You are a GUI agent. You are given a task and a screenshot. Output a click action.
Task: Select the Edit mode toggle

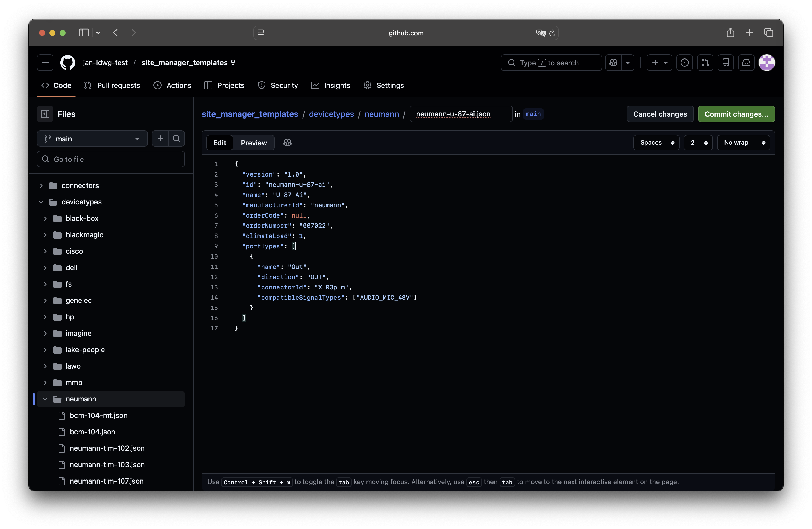pos(219,143)
